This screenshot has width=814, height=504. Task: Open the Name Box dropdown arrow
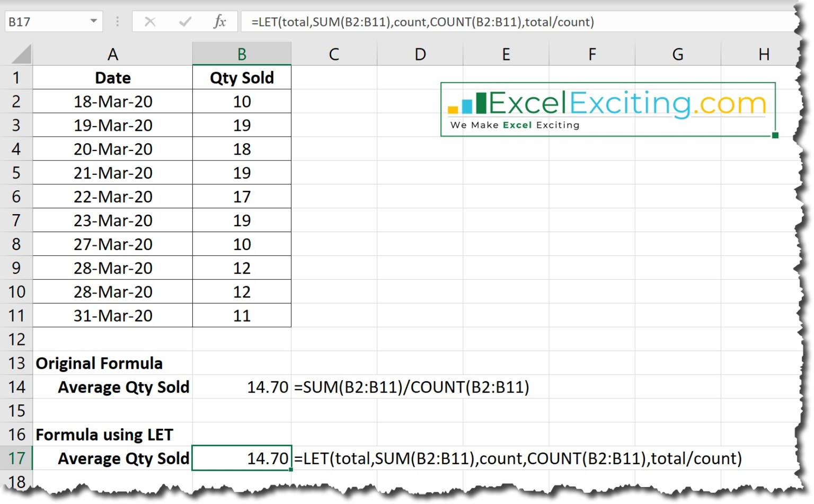tap(93, 21)
